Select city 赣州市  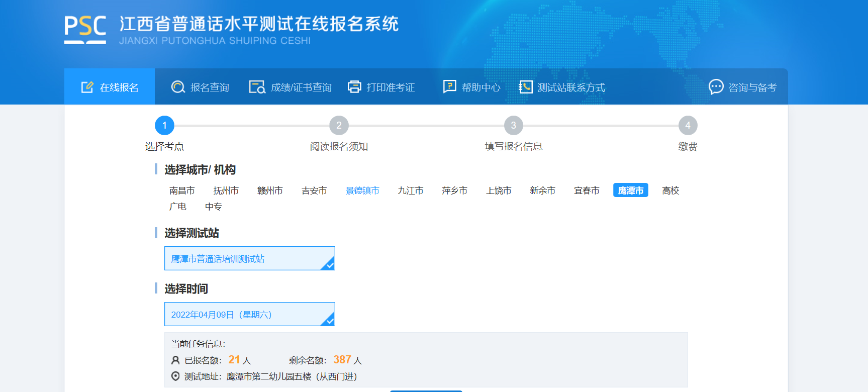point(270,190)
